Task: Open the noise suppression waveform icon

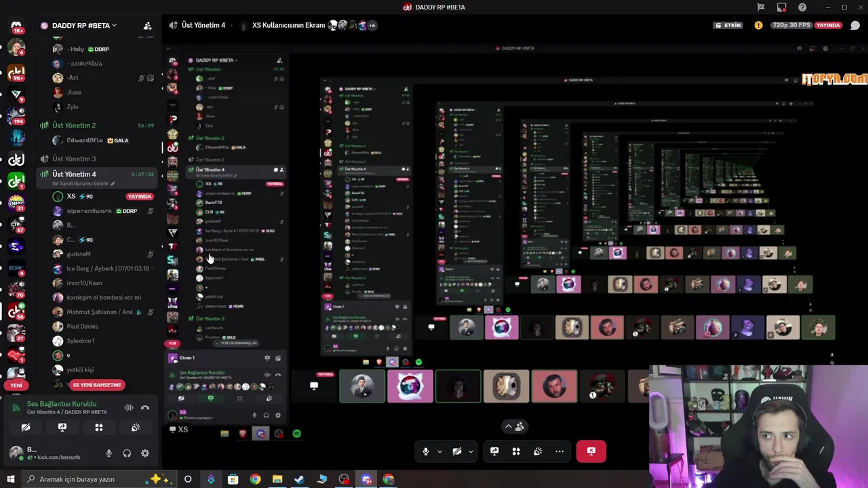Action: (x=128, y=407)
